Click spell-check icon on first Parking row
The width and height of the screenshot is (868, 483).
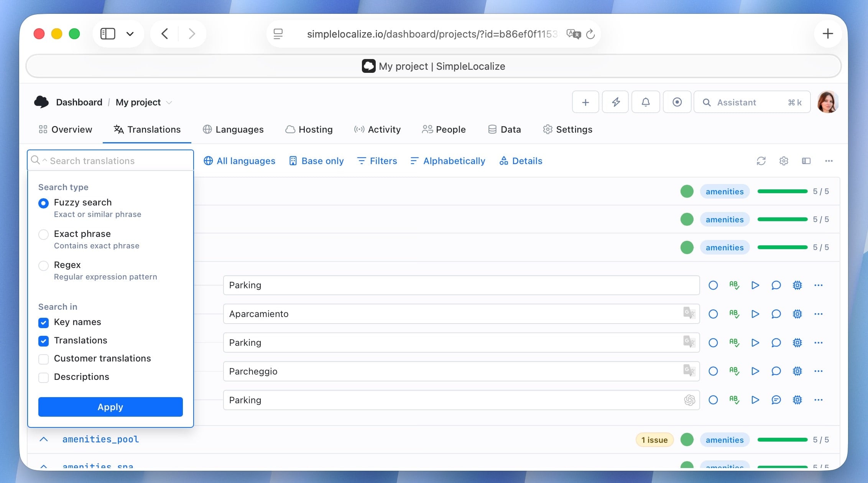click(734, 285)
